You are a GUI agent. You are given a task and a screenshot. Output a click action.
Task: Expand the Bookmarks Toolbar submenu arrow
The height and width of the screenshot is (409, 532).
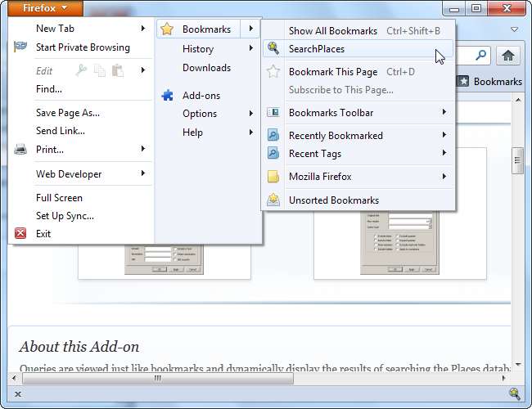444,112
